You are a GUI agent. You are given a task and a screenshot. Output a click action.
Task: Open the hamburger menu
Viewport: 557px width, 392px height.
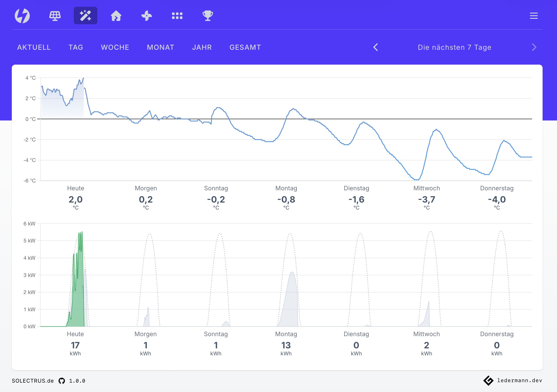533,15
